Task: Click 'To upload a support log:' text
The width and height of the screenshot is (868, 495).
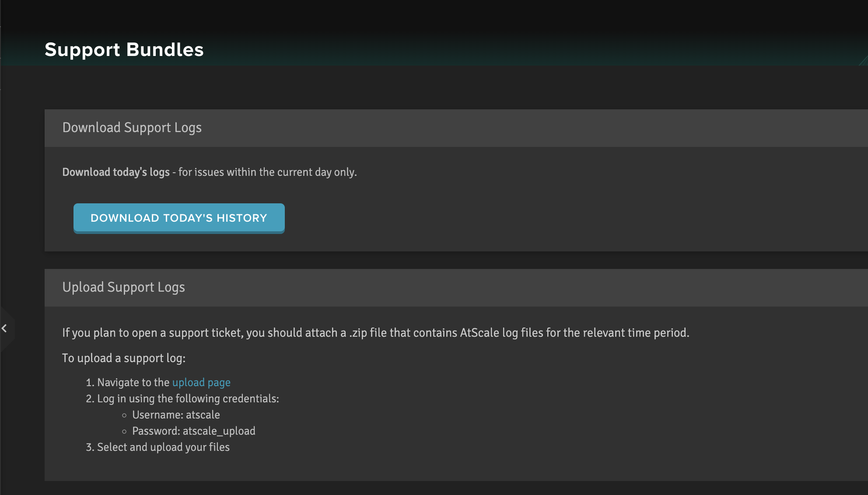Action: (124, 358)
